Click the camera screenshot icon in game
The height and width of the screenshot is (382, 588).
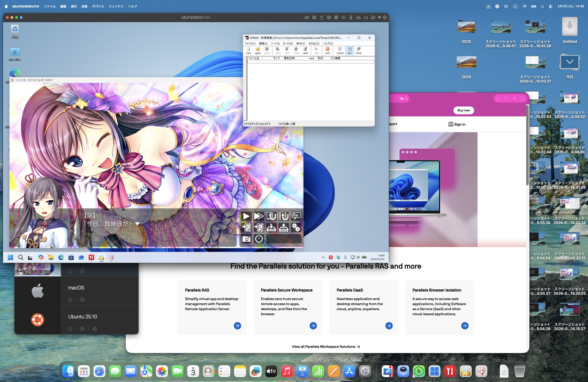coord(246,239)
